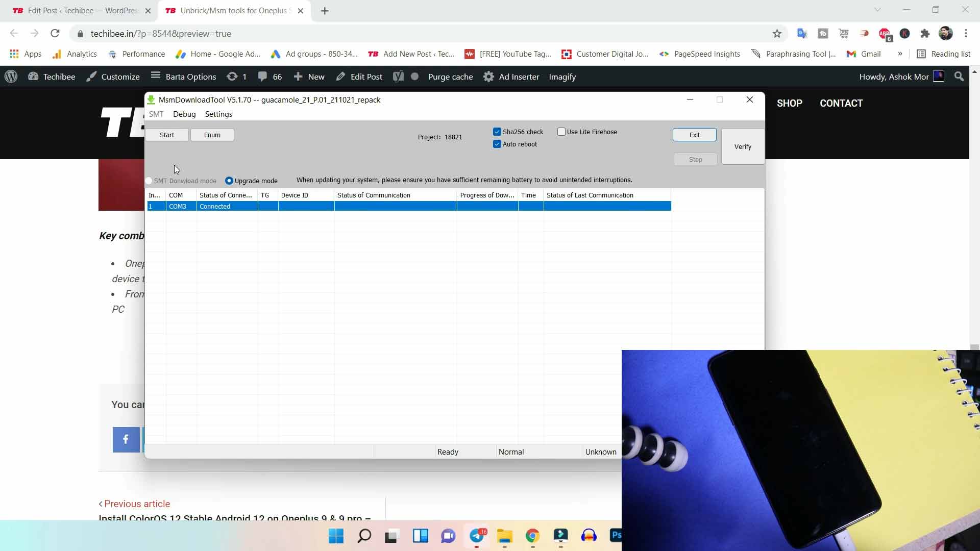Click Status of Communication column header
The image size is (980, 551).
coord(396,195)
